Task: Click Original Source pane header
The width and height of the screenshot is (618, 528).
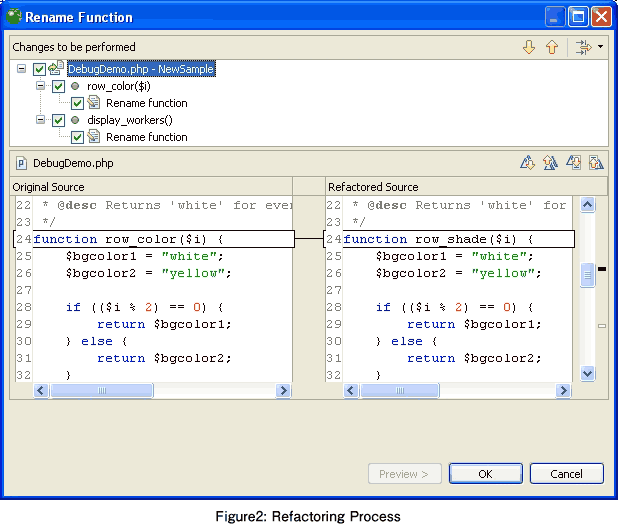Action: [151, 187]
